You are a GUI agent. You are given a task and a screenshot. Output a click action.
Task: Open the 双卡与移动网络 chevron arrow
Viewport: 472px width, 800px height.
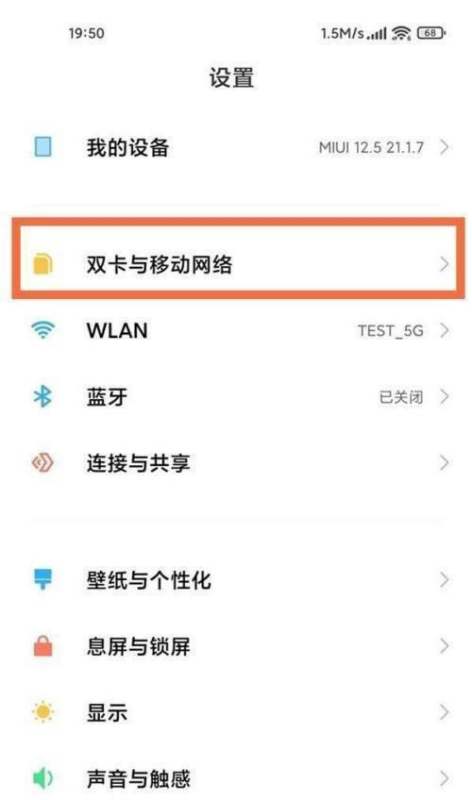(x=444, y=264)
